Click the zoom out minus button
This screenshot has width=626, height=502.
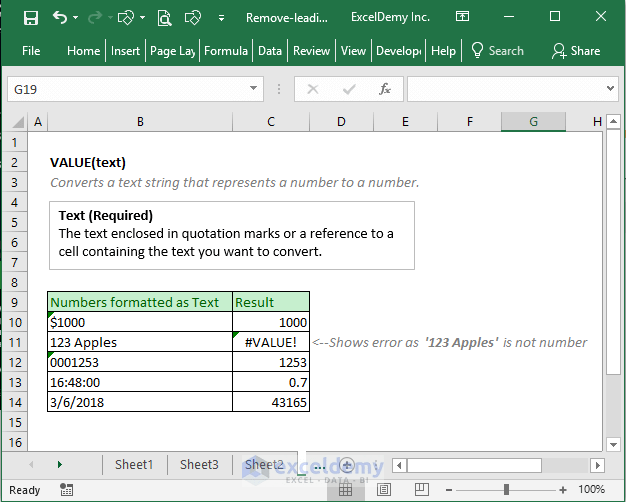pos(449,490)
